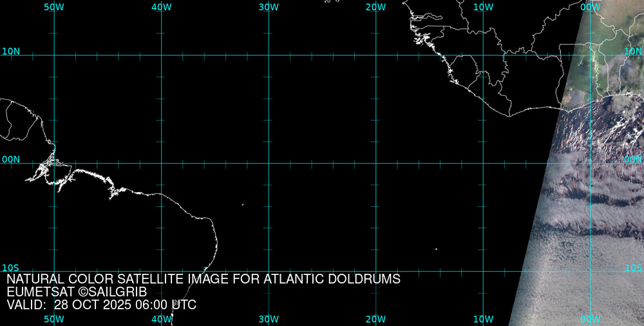644x326 pixels.
Task: Click the 20W longitude label at bottom
Action: click(x=375, y=319)
